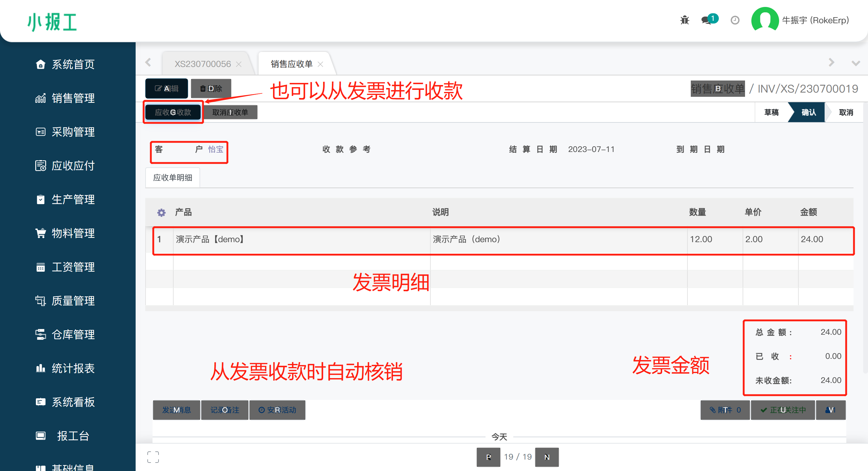Click the fullscreen expand icon at bottom
This screenshot has width=868, height=471.
[x=153, y=457]
